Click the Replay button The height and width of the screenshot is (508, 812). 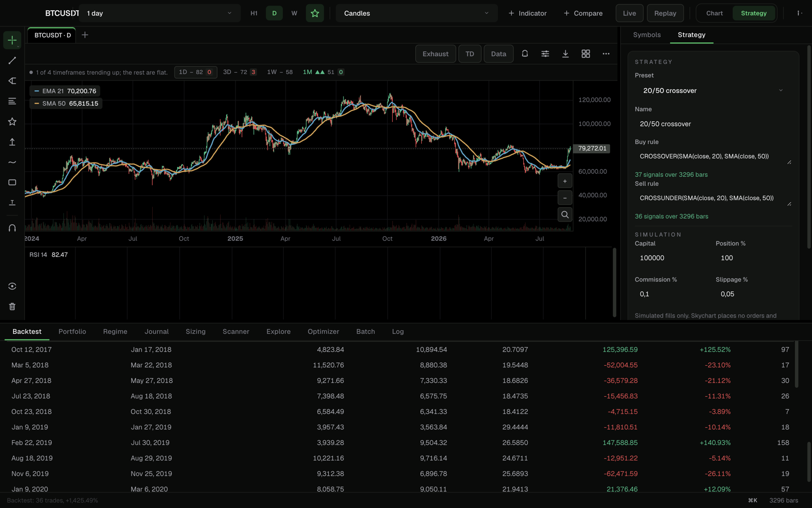[x=665, y=13]
